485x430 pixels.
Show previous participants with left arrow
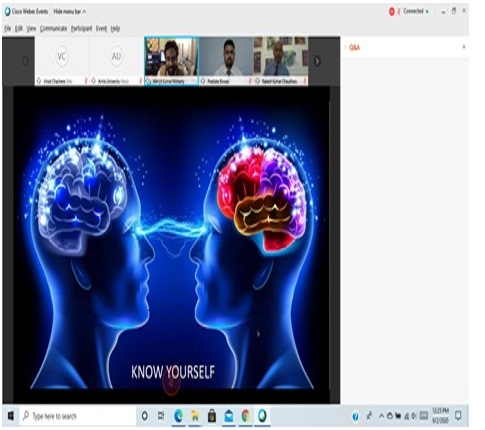pos(25,61)
